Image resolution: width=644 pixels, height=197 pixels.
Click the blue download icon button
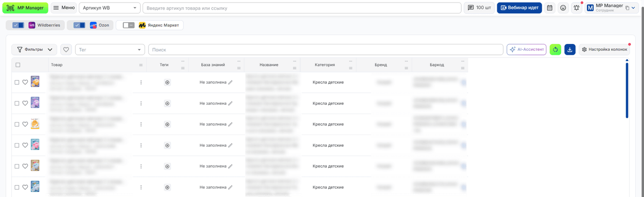[x=570, y=49]
